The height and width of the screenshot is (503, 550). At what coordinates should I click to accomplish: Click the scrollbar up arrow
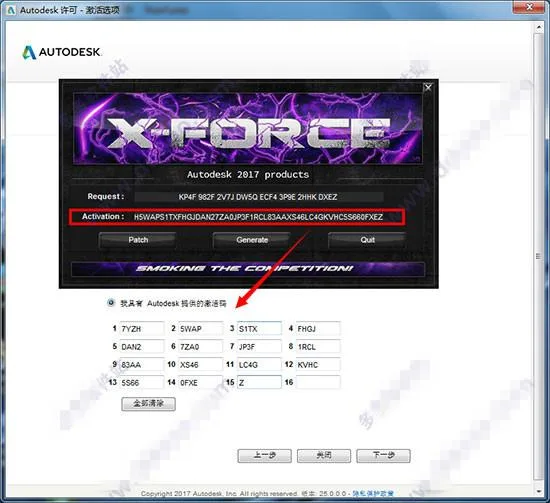(539, 27)
